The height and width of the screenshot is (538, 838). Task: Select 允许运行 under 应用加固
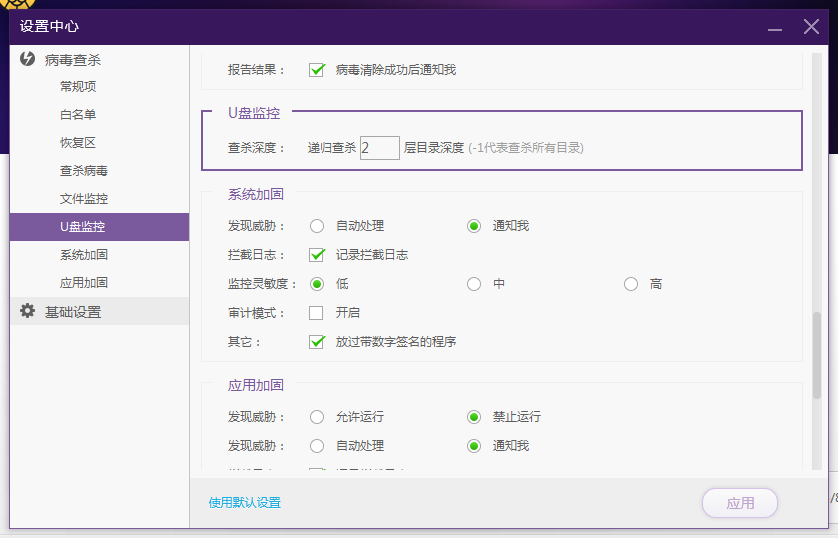pos(317,417)
